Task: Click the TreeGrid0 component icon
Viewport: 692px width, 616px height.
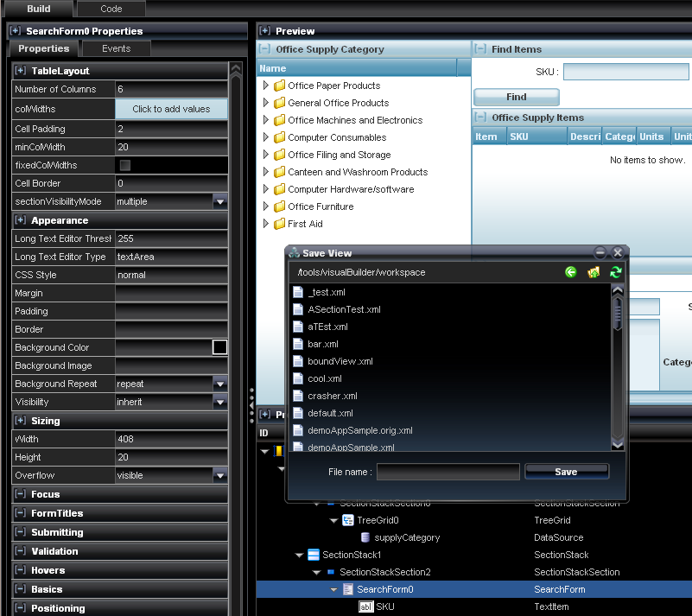Action: [x=348, y=520]
